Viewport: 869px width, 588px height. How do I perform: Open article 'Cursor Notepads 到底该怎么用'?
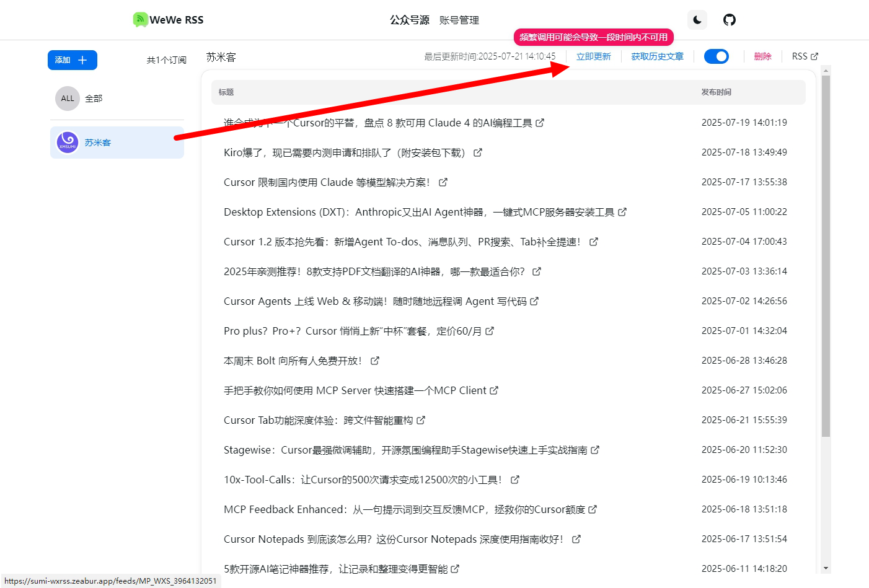click(x=394, y=539)
